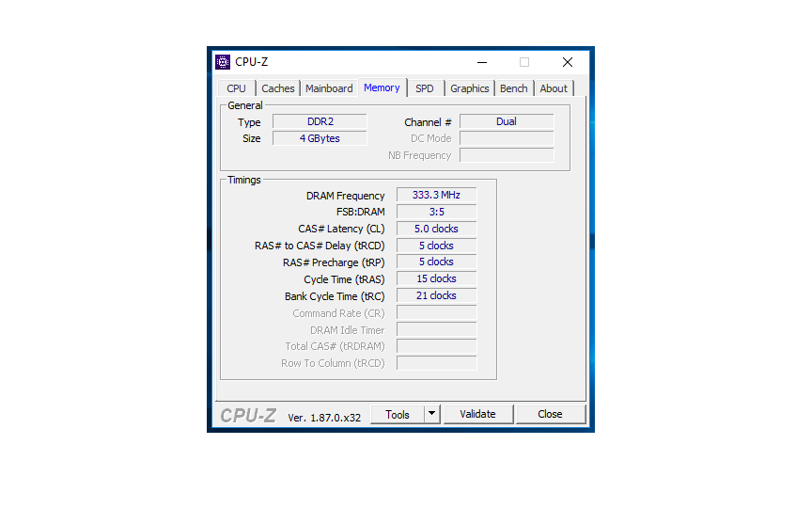Image resolution: width=812 pixels, height=508 pixels.
Task: Click the Ver. 1.87.0.x32 version text
Action: [324, 418]
